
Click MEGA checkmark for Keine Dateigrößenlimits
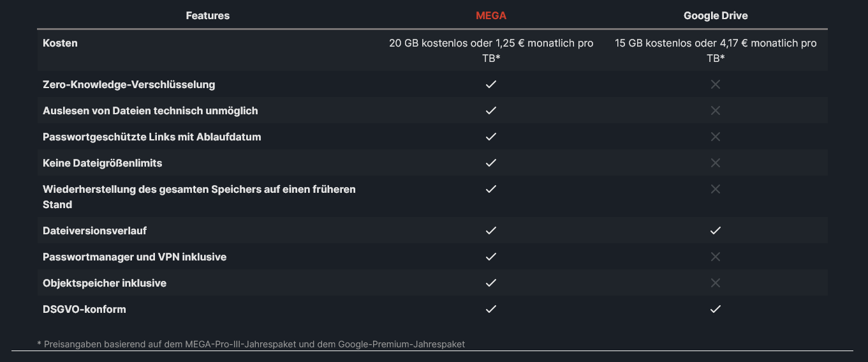click(x=491, y=163)
